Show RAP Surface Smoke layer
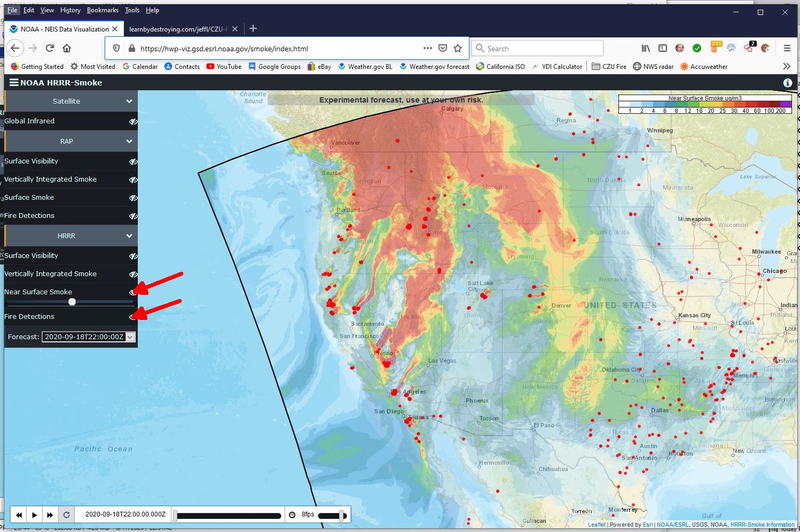 pos(133,198)
